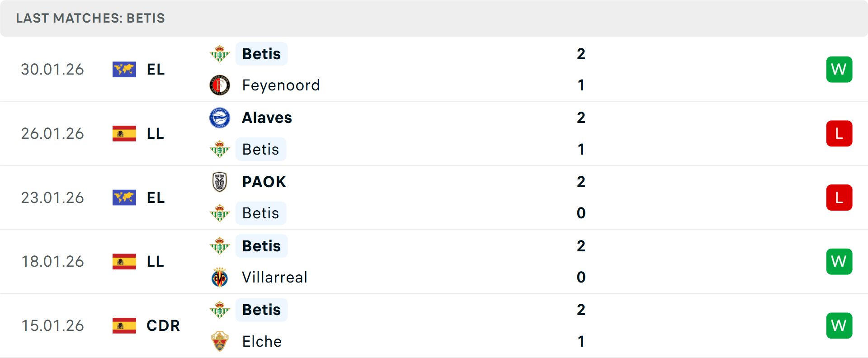The width and height of the screenshot is (868, 358).
Task: Click the Villarreal club crest
Action: [x=220, y=278]
